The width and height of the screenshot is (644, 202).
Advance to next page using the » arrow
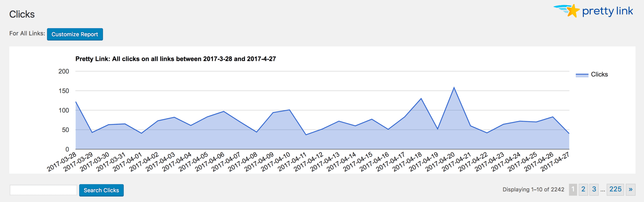point(630,189)
